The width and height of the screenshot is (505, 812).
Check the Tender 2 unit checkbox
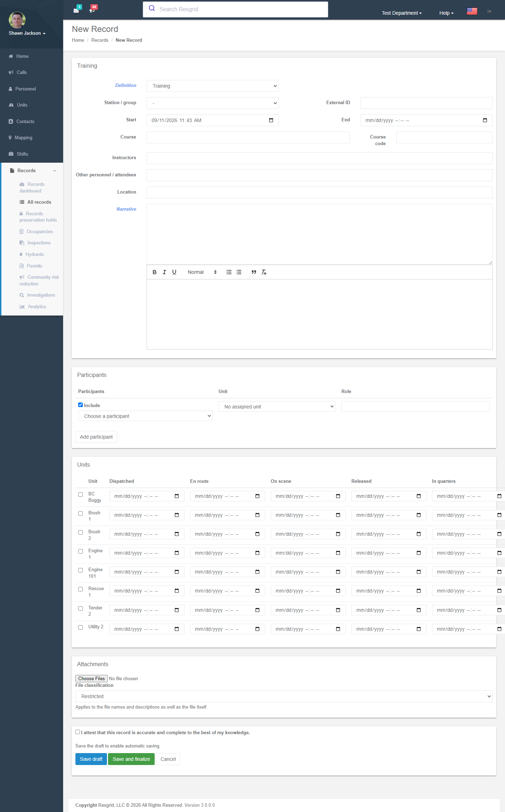[x=80, y=608]
